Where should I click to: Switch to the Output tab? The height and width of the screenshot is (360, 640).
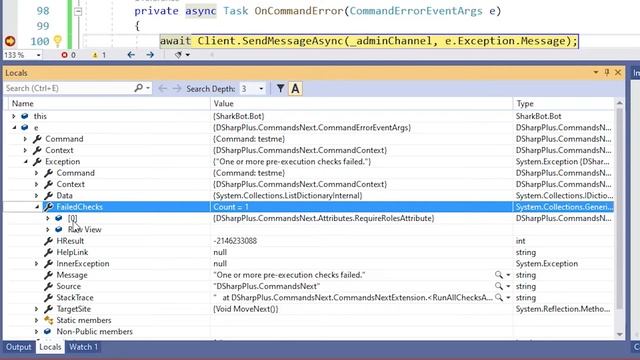[x=18, y=347]
